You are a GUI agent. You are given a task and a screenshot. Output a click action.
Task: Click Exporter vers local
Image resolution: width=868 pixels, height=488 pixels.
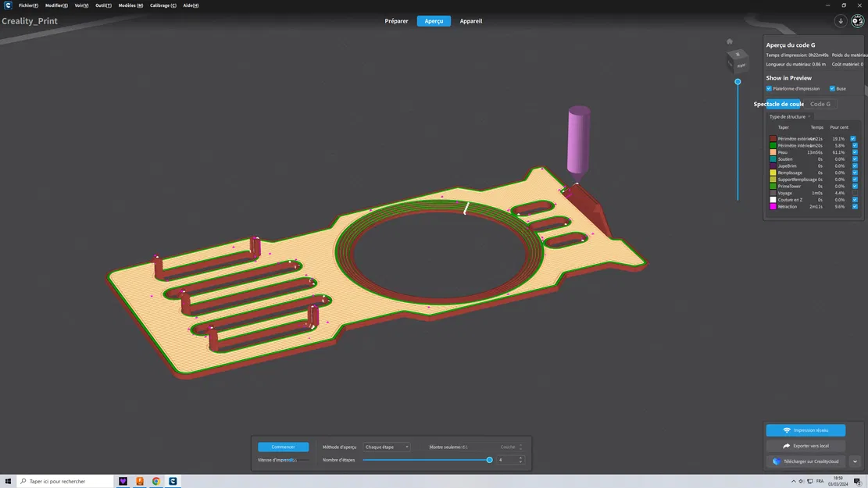(x=805, y=445)
